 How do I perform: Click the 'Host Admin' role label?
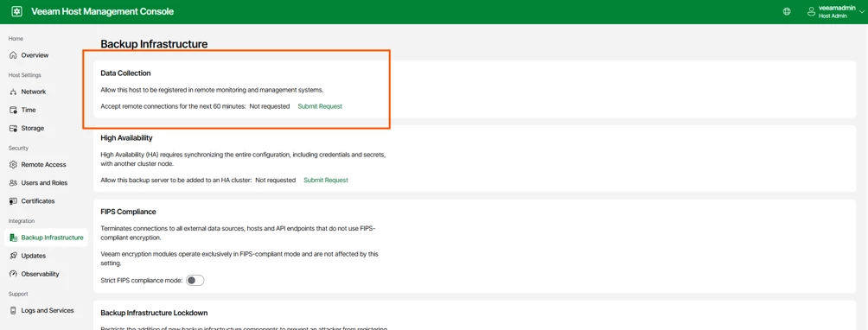click(833, 16)
